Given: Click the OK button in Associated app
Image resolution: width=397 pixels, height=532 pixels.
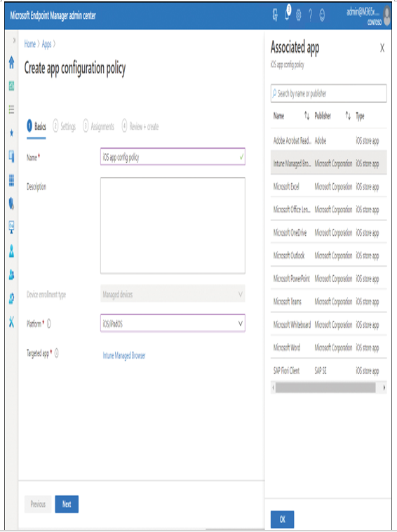Looking at the screenshot, I should pyautogui.click(x=283, y=519).
